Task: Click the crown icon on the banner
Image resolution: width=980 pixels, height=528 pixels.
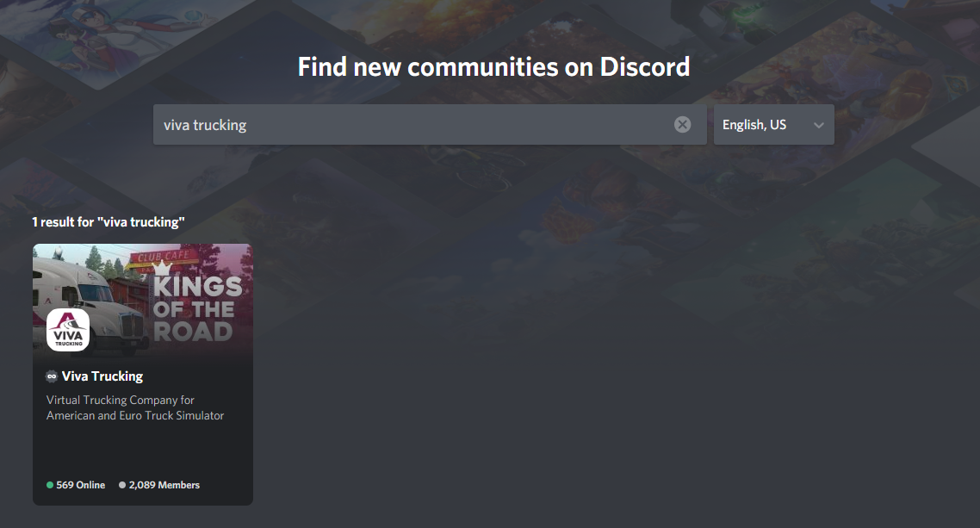Action: (x=163, y=268)
